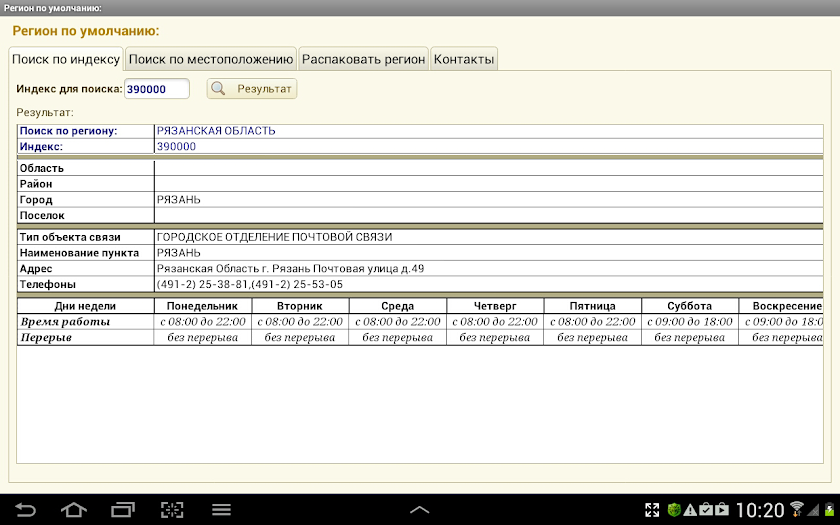840x525 pixels.
Task: Click the Пятница column header
Action: pyautogui.click(x=592, y=306)
